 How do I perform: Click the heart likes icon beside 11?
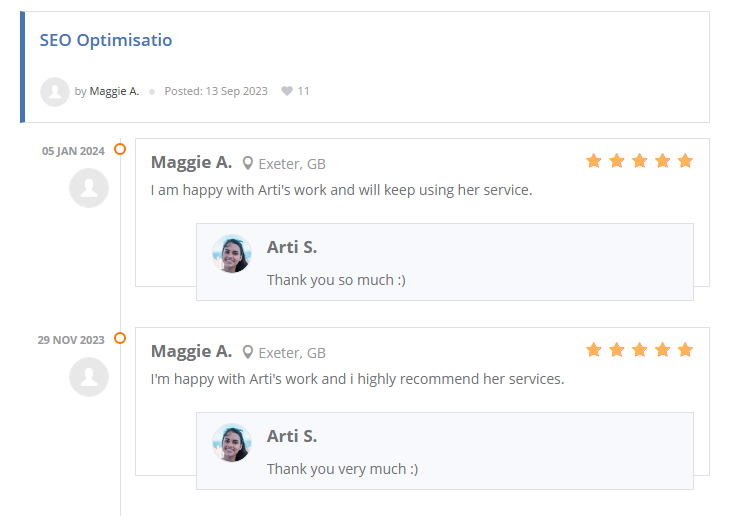287,91
